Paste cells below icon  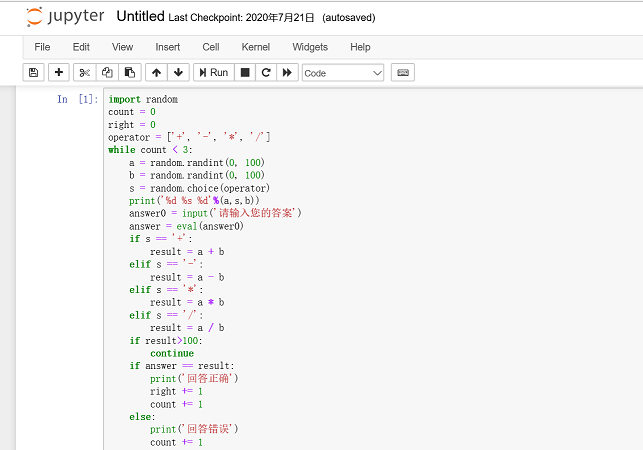click(x=130, y=73)
